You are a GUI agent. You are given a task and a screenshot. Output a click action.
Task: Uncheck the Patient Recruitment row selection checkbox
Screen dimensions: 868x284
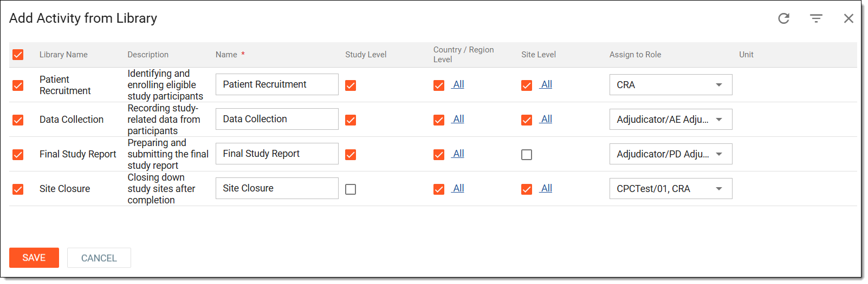point(18,85)
